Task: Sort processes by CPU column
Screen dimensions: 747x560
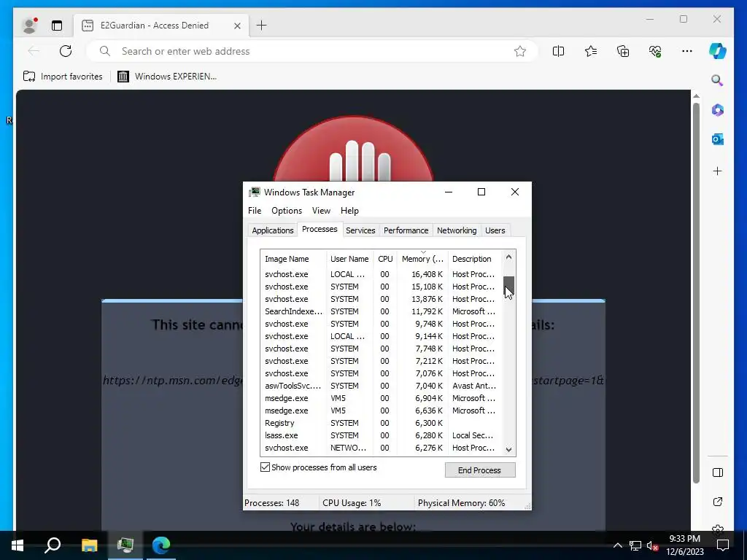Action: point(385,259)
